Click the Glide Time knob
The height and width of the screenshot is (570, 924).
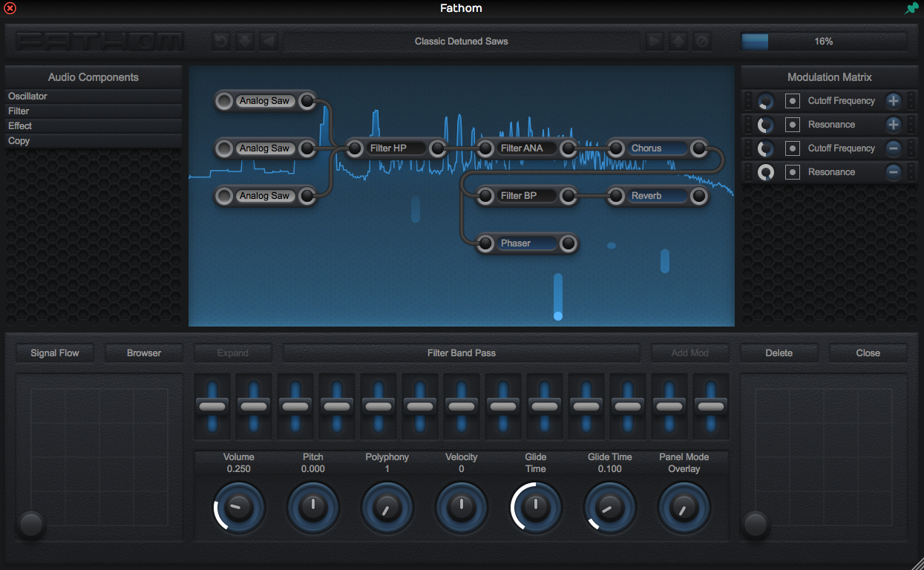(610, 508)
